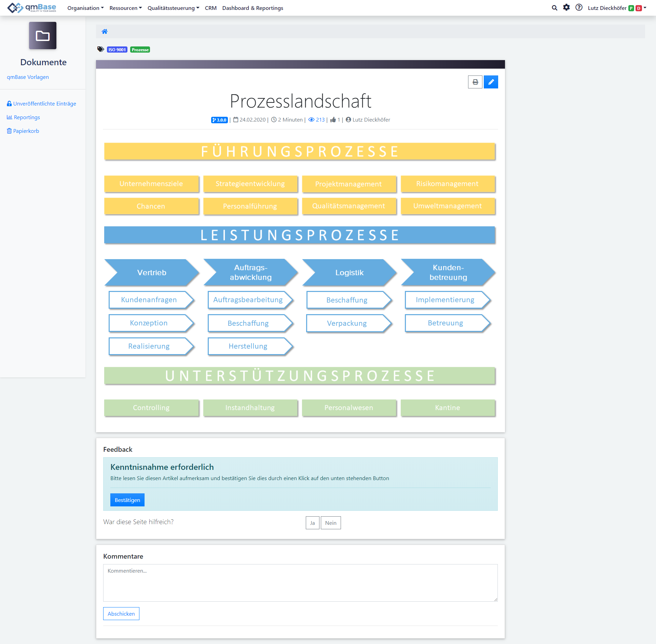This screenshot has height=644, width=656.
Task: Click author name Lutz Dieckhöfer in metadata
Action: click(x=371, y=120)
